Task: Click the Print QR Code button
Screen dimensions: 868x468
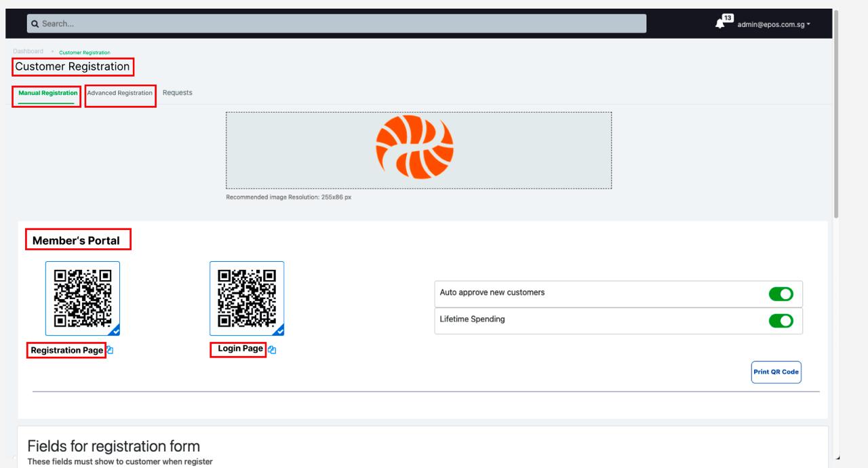Action: click(x=776, y=372)
